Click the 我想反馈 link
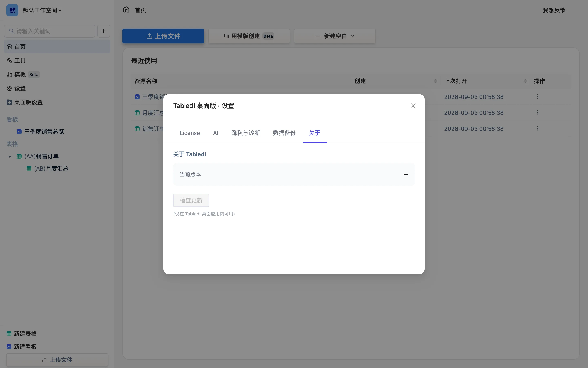Screen dimensions: 588x368 click(554, 10)
